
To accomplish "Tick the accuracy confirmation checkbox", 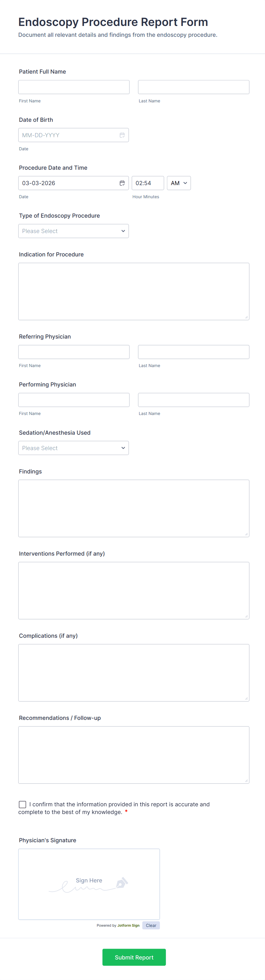I will click(23, 804).
